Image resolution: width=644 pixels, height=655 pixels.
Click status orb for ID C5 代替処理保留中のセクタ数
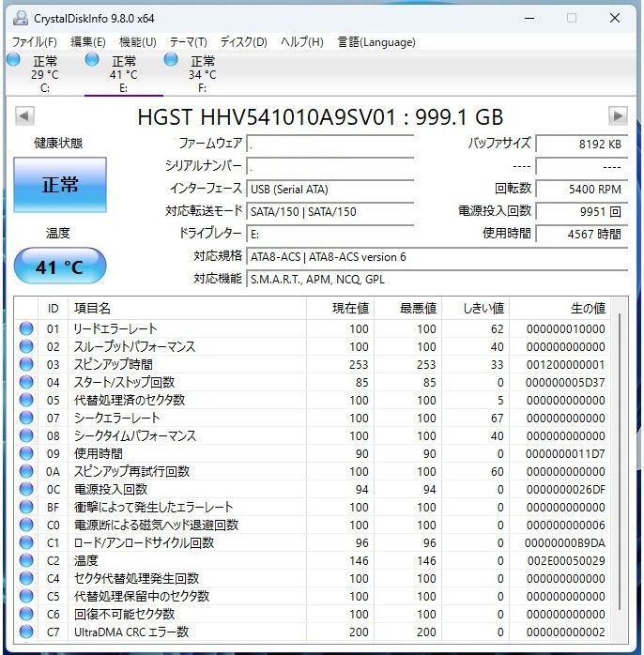pos(26,596)
